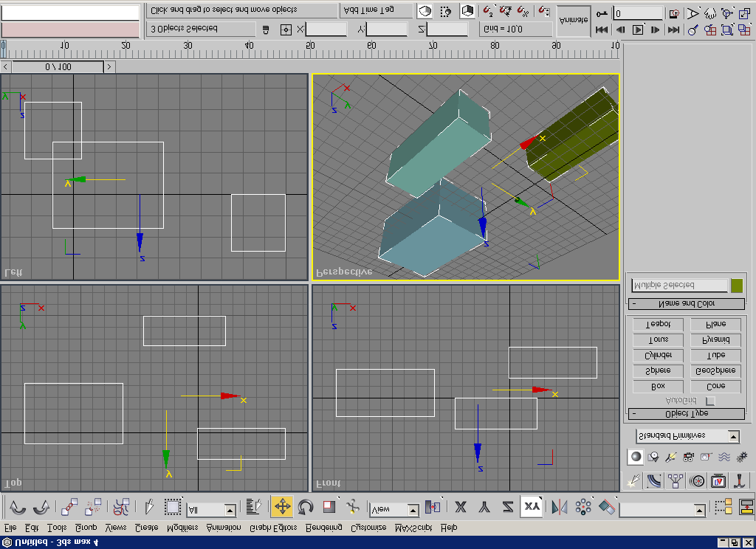
Task: Click the Pan hand viewport tool
Action: 709,13
